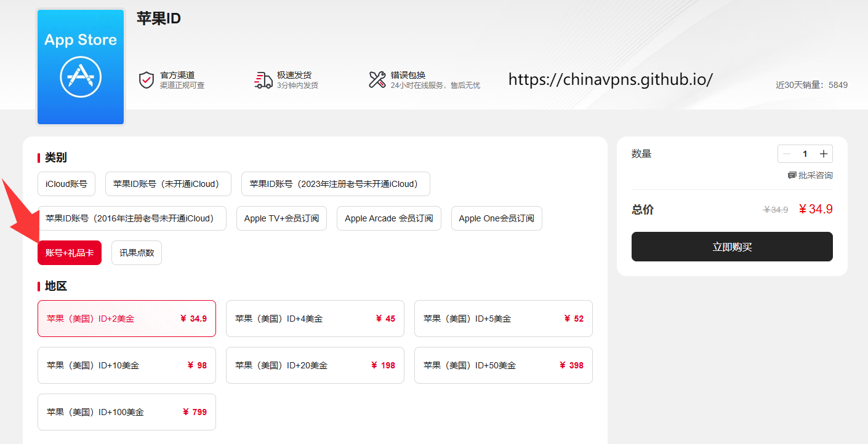This screenshot has width=868, height=444.
Task: Pick 苹果（美国）ID+2美金 option
Action: click(x=127, y=319)
